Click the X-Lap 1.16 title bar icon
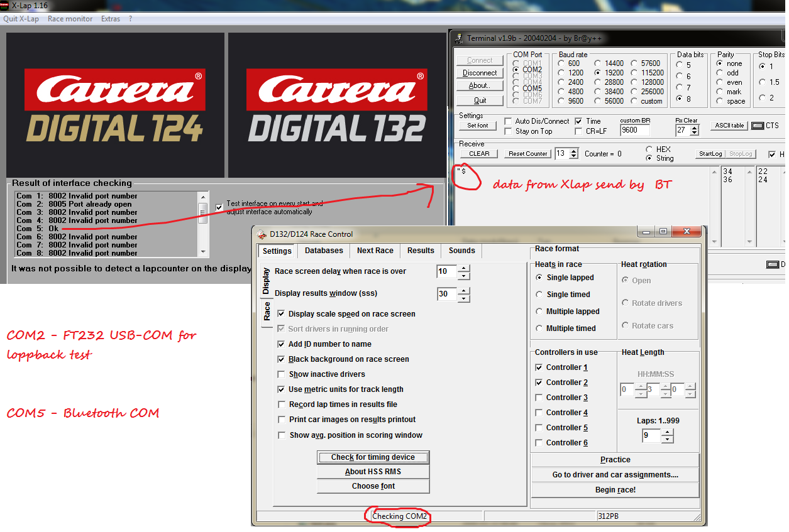 (x=6, y=5)
